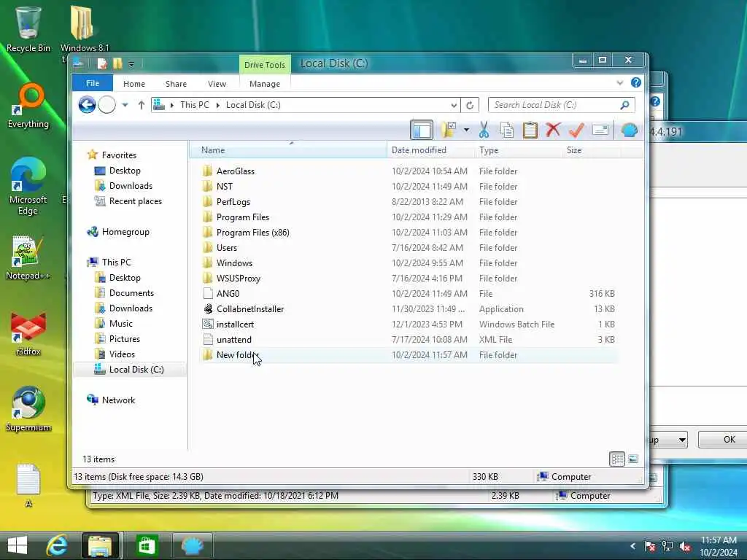
Task: Expand the address bar history dropdown
Action: (454, 105)
